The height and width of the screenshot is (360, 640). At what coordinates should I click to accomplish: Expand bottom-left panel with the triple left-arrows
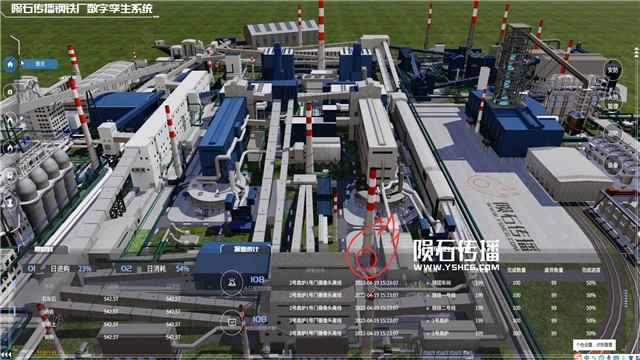(x=6, y=355)
